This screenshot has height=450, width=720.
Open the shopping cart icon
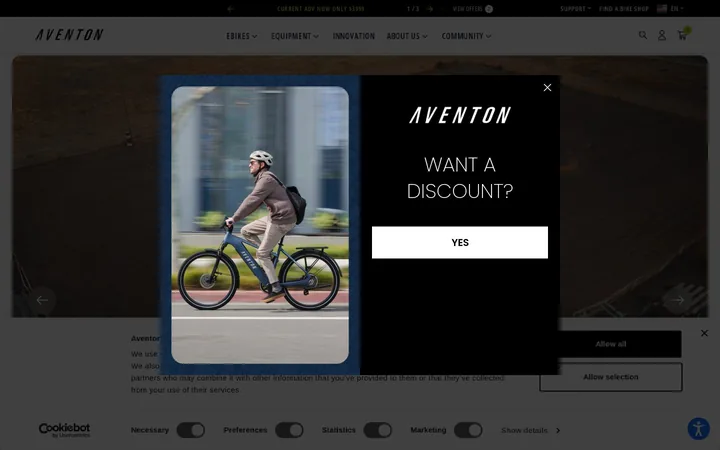tap(682, 35)
